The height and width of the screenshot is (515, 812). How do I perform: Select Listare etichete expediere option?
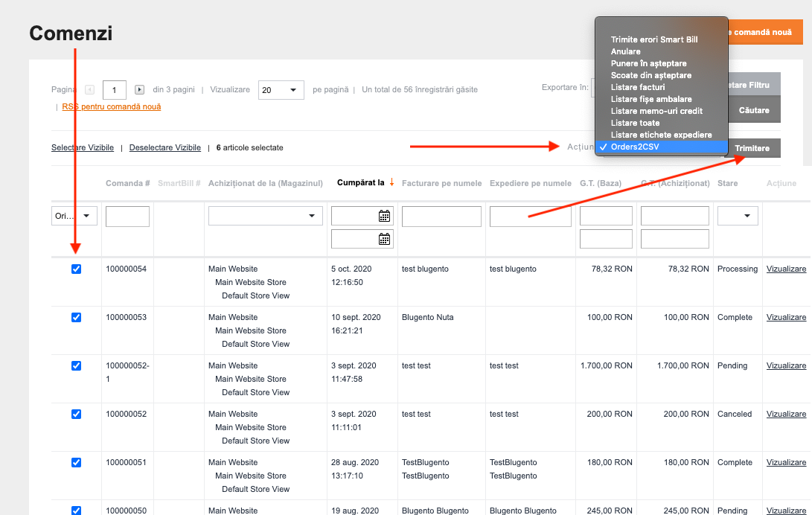[x=662, y=135]
